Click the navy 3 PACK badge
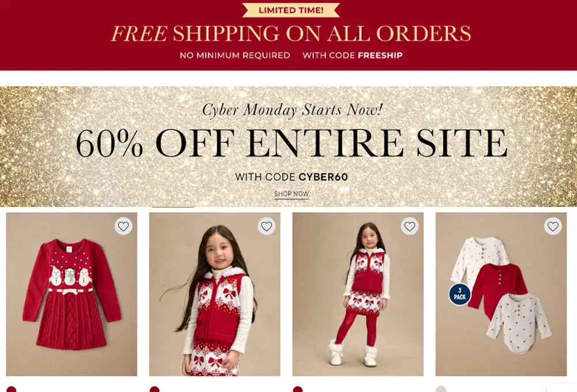The height and width of the screenshot is (392, 577). click(x=460, y=294)
